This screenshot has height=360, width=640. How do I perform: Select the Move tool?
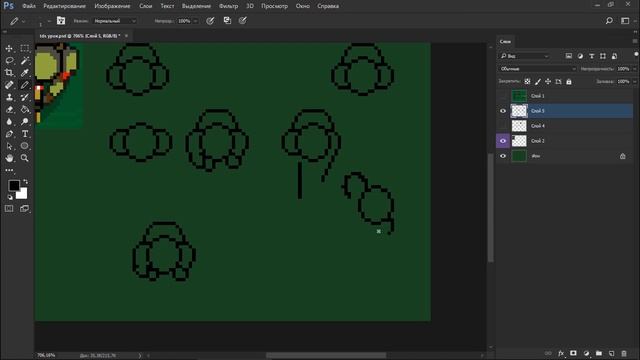pyautogui.click(x=9, y=49)
